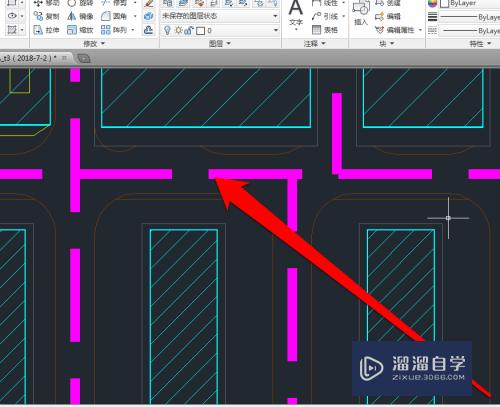Click Edit Attributes (编辑属性) button

(398, 30)
